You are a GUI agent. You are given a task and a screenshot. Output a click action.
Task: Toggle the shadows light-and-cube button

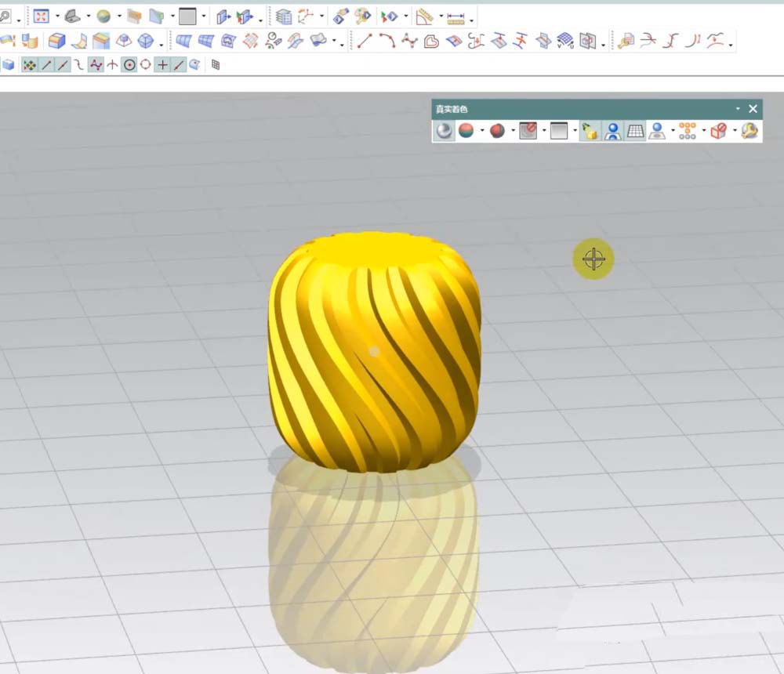pyautogui.click(x=590, y=131)
